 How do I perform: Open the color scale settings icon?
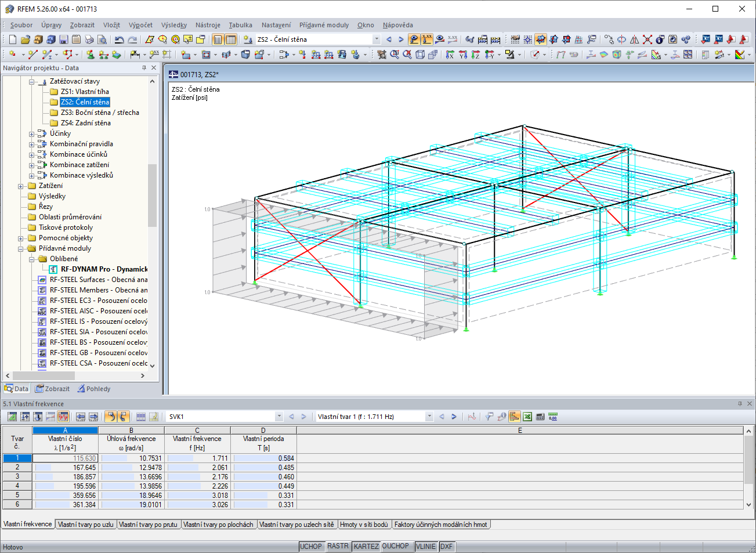(740, 55)
